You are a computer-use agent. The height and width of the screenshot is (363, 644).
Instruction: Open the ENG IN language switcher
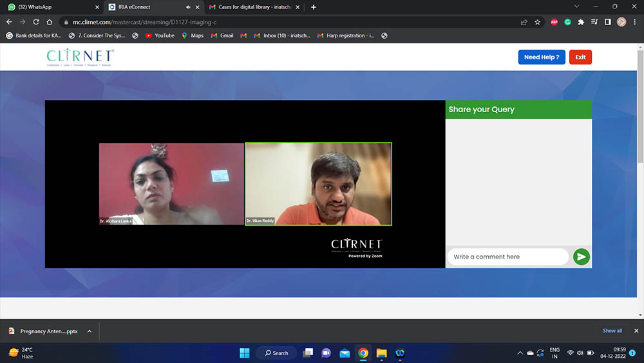click(x=554, y=353)
